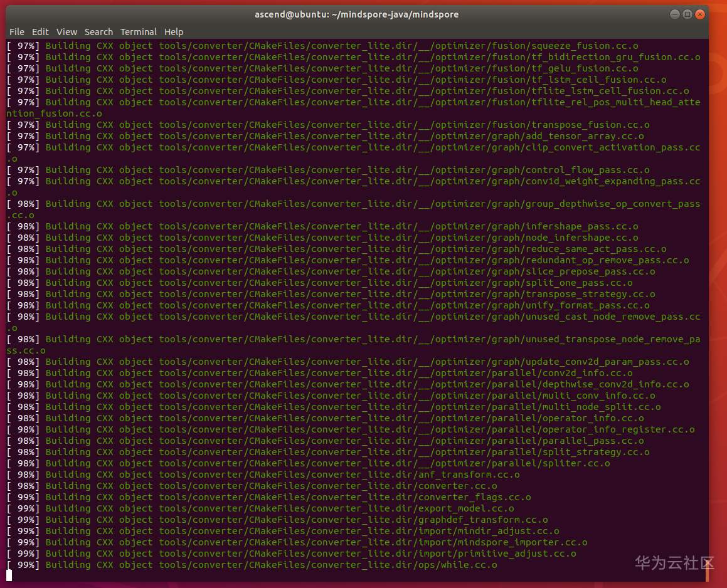The image size is (727, 588).
Task: Click the tf_bidirection_gru_fusion.cc.o line
Action: click(353, 57)
